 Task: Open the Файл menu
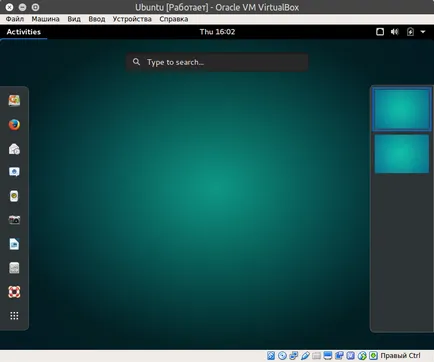pos(15,19)
